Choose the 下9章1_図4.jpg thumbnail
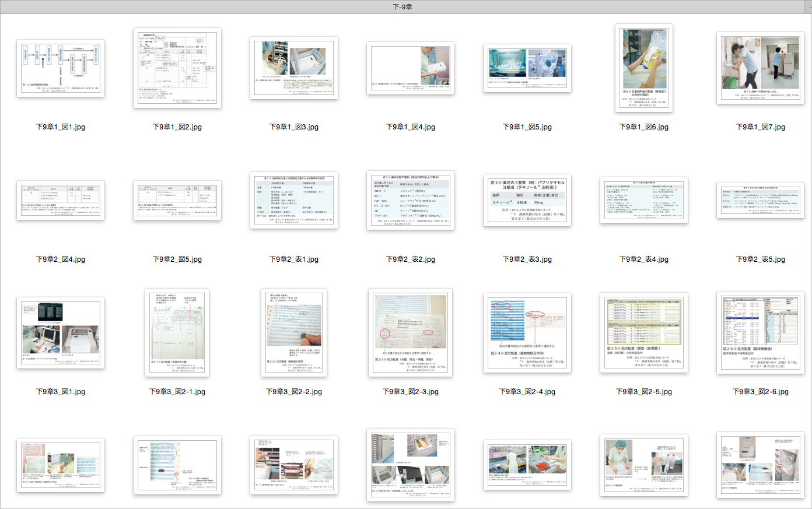The width and height of the screenshot is (812, 509). [411, 68]
